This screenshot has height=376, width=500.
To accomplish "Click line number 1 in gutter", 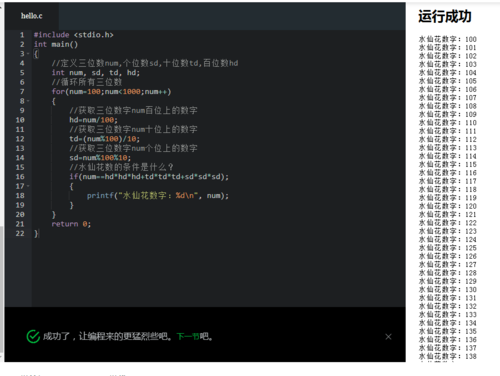I will click(22, 35).
